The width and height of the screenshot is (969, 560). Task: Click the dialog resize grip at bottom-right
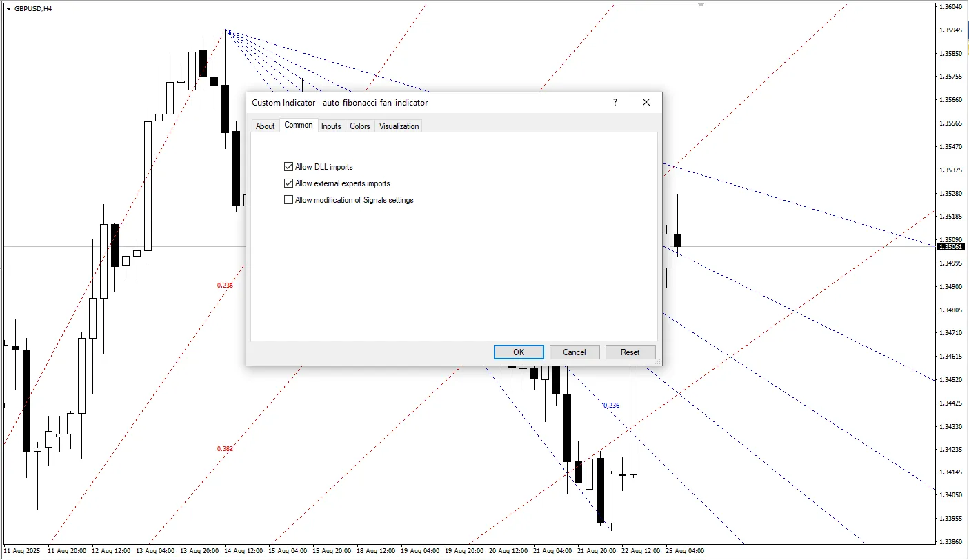(658, 362)
